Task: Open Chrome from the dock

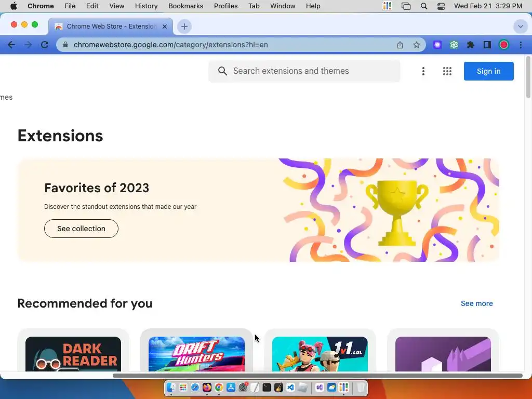Action: 219,387
